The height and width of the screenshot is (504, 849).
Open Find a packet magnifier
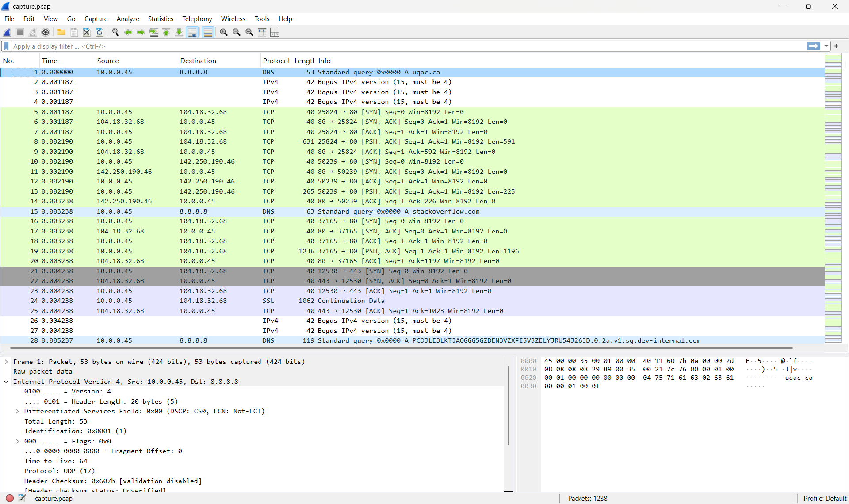(115, 32)
